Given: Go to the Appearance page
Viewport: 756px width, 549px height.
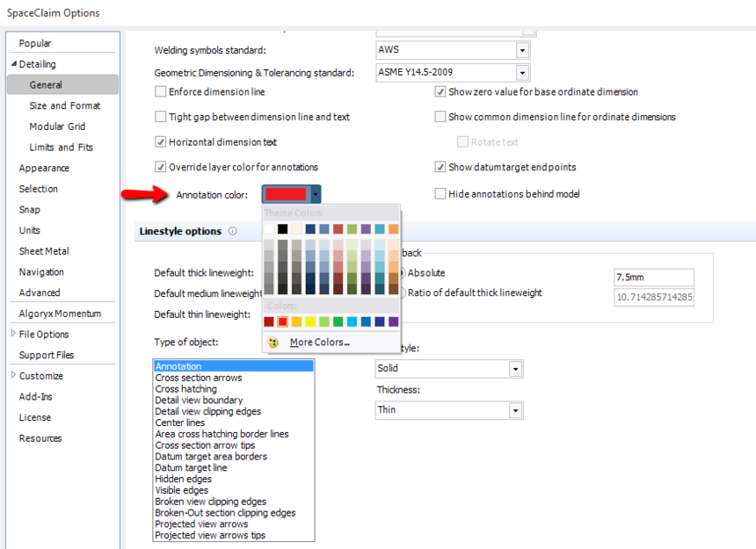Looking at the screenshot, I should [x=44, y=168].
